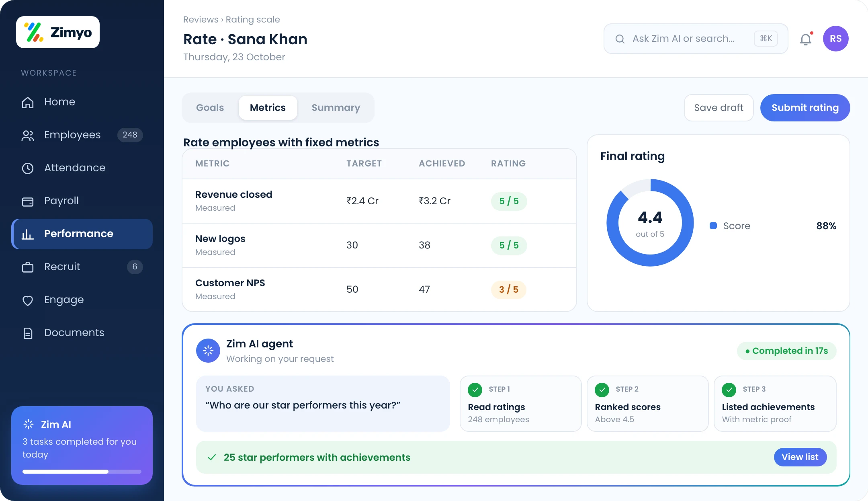868x501 pixels.
Task: Open the RS profile avatar
Action: (x=836, y=39)
